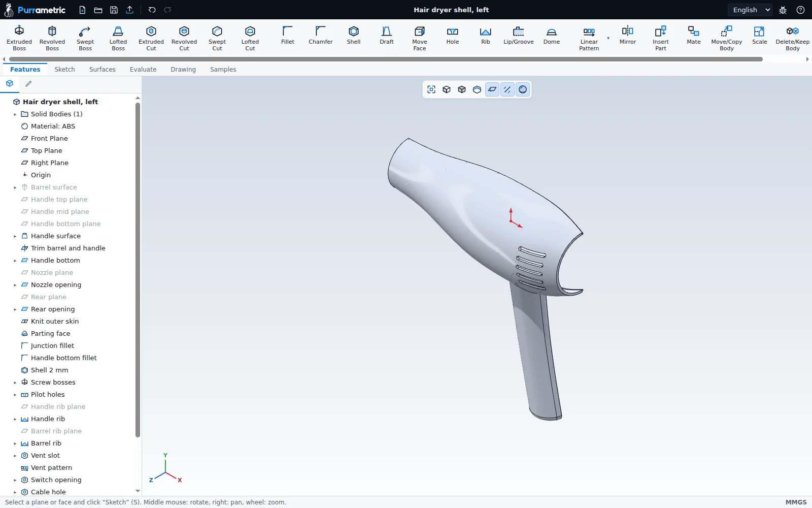Choose the Scale tool
Image resolution: width=812 pixels, height=508 pixels.
coord(760,35)
